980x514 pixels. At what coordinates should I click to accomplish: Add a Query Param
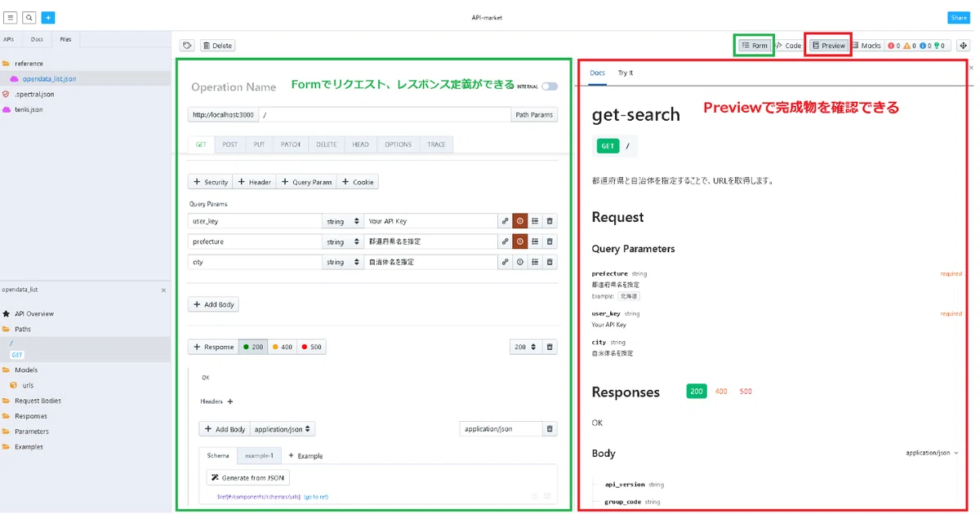click(x=306, y=182)
